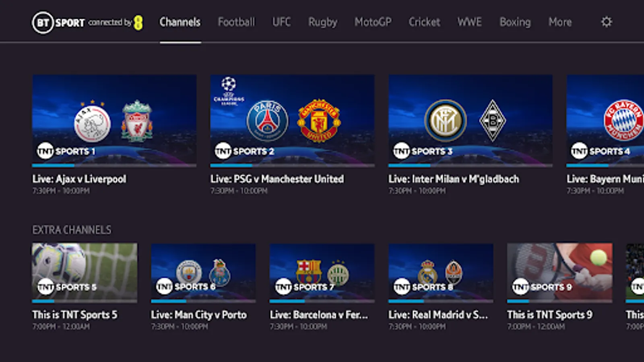Image resolution: width=644 pixels, height=362 pixels.
Task: Open Live: Ajax v Liverpool title
Action: [x=79, y=179]
